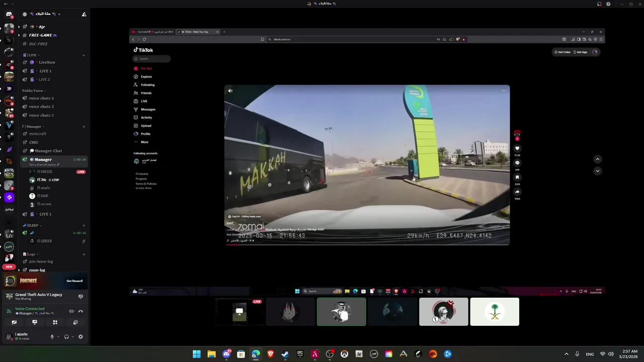This screenshot has width=644, height=362.
Task: Click the purple NEW badge server icon
Action: coord(9,266)
